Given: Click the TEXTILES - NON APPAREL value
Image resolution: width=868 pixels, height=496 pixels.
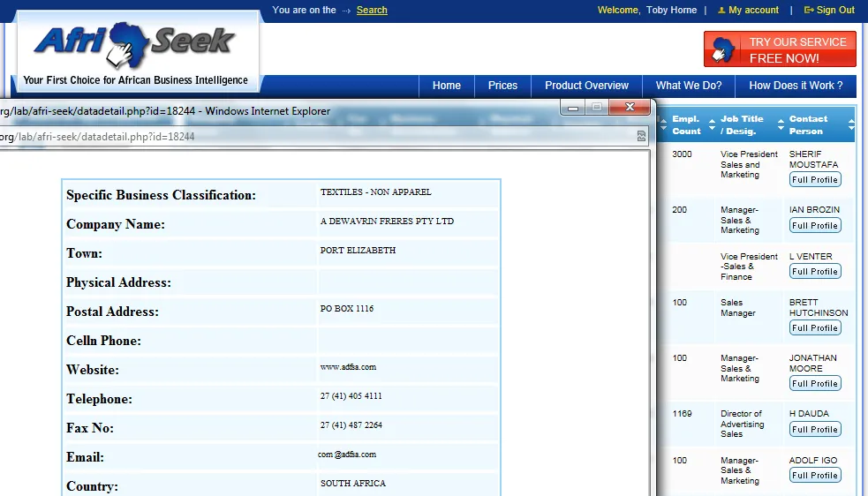Looking at the screenshot, I should coord(375,192).
